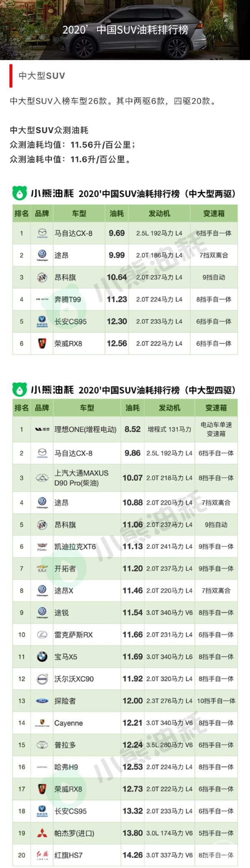Click the Lexus logo beside 雷克萨斯RX
The width and height of the screenshot is (250, 868).
coord(42,635)
